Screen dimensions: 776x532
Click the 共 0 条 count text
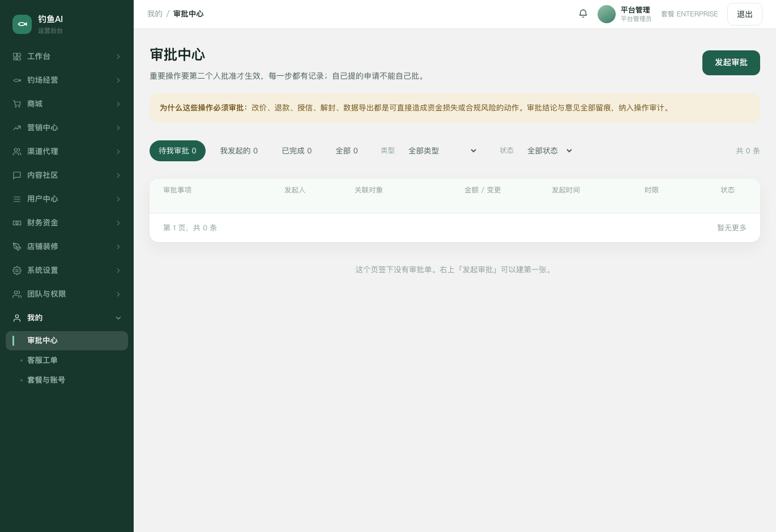[748, 151]
